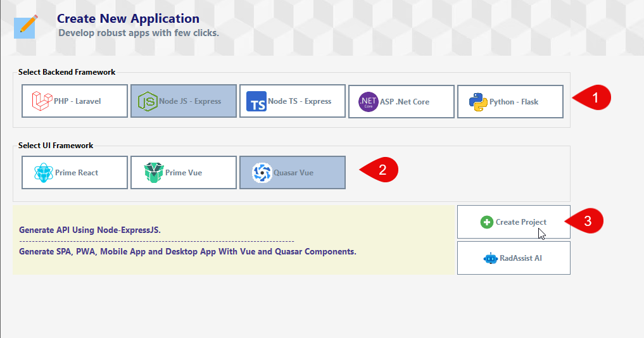Screen dimensions: 644x338
Task: Click the blue TS TypeScript logo
Action: click(x=256, y=101)
